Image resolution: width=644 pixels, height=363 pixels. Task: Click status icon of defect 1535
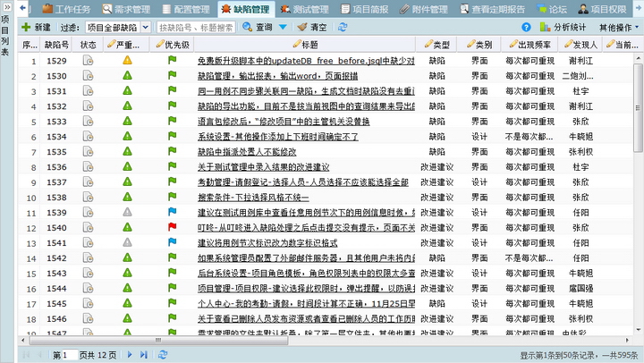[88, 152]
